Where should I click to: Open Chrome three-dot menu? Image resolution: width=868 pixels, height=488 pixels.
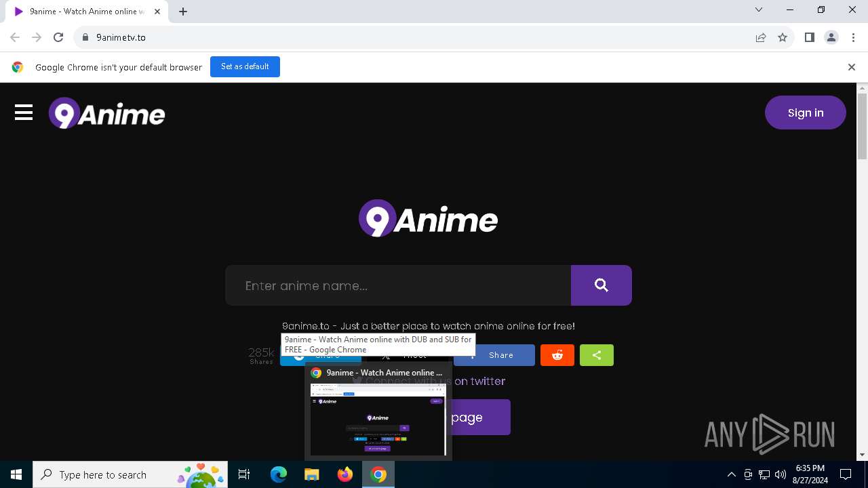click(853, 37)
